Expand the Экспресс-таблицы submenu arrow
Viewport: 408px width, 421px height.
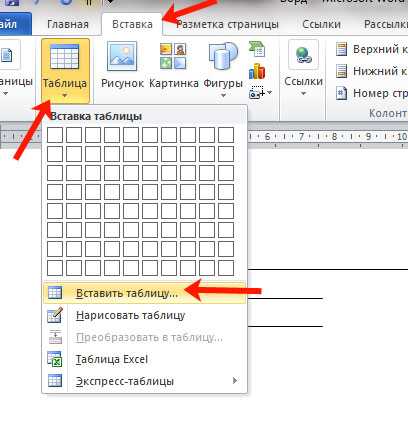click(x=235, y=381)
